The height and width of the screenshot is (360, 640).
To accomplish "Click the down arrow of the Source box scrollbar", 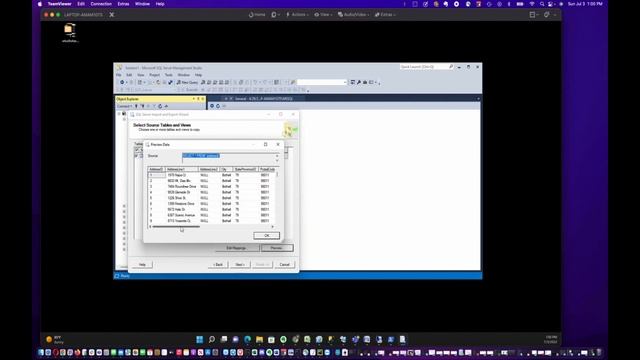I will point(277,161).
